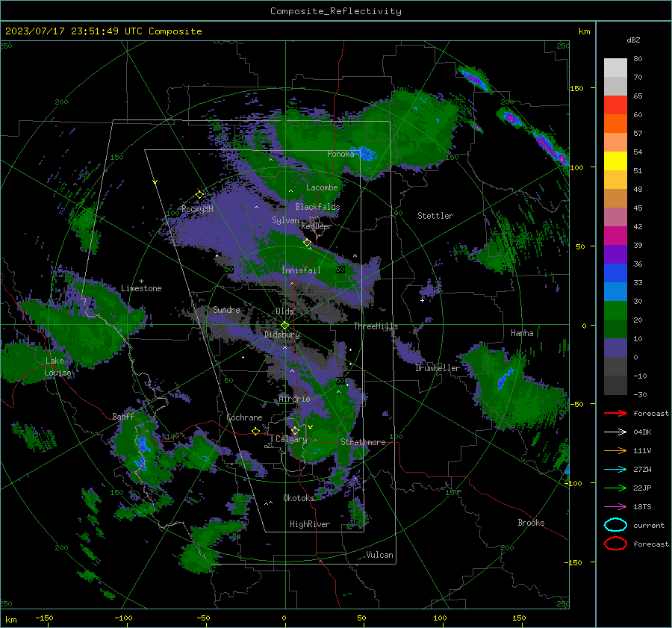Click the Composite_Reflectivity title text

click(335, 11)
